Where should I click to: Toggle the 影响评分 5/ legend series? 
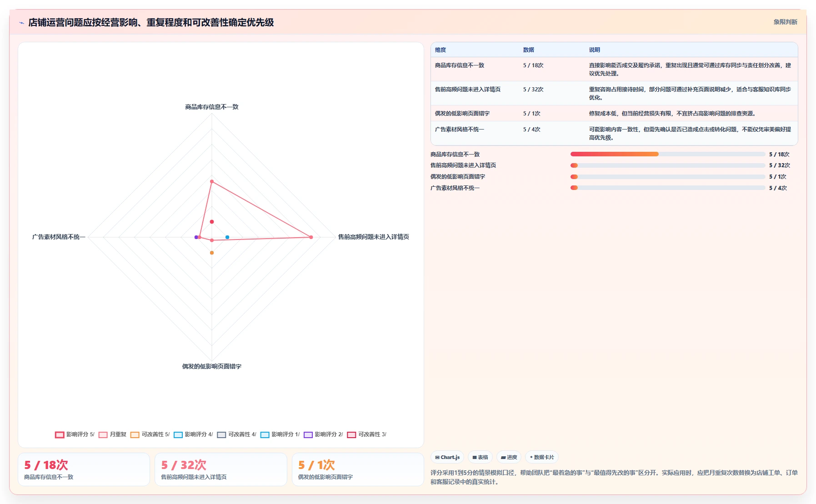point(75,434)
